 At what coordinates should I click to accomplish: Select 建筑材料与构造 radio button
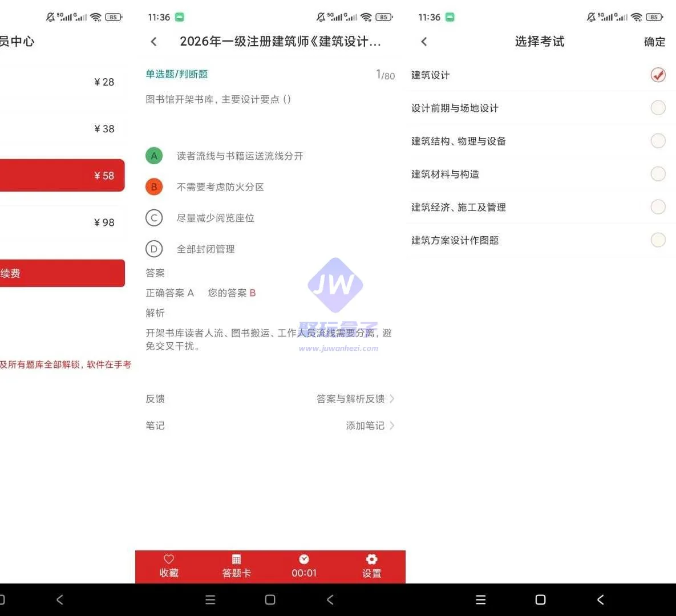point(658,174)
